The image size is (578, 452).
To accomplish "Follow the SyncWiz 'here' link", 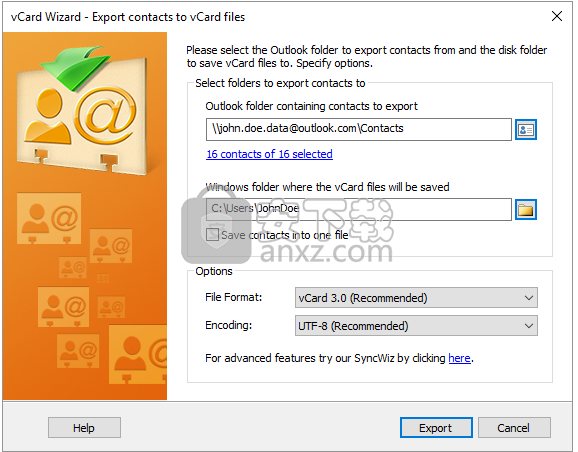I will tap(459, 358).
